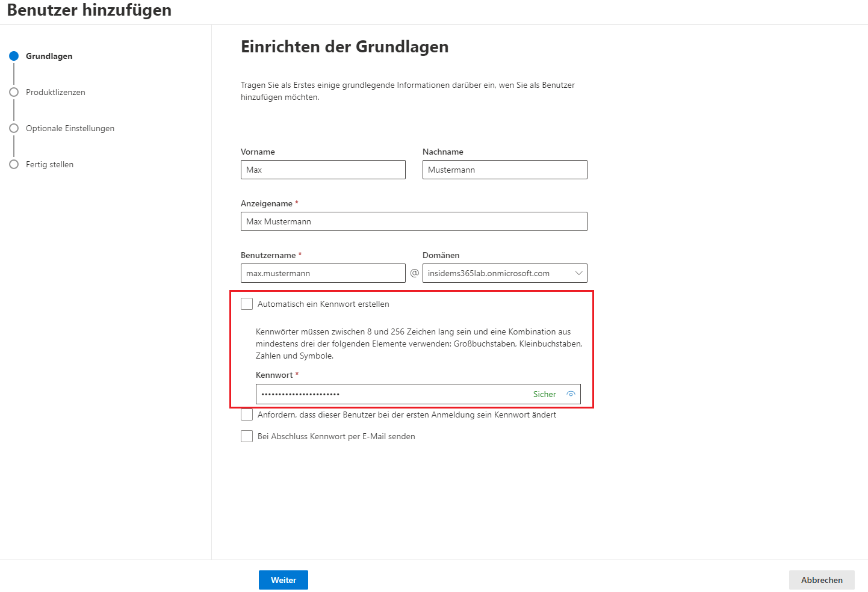The height and width of the screenshot is (592, 868).
Task: Click the Grundlagen step circle icon
Action: [x=14, y=56]
